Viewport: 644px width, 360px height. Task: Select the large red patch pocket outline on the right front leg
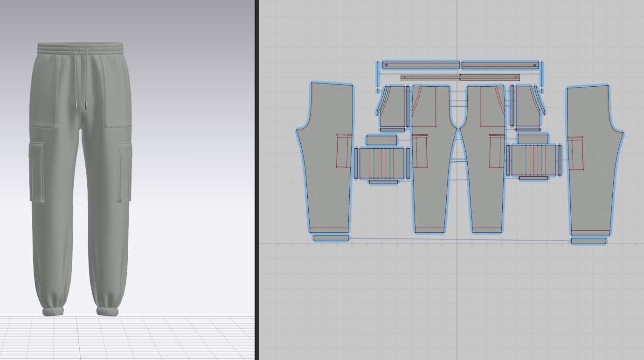point(492,106)
